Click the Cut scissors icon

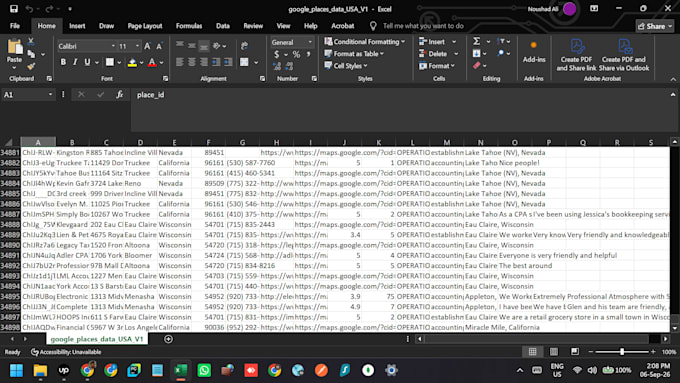31,42
